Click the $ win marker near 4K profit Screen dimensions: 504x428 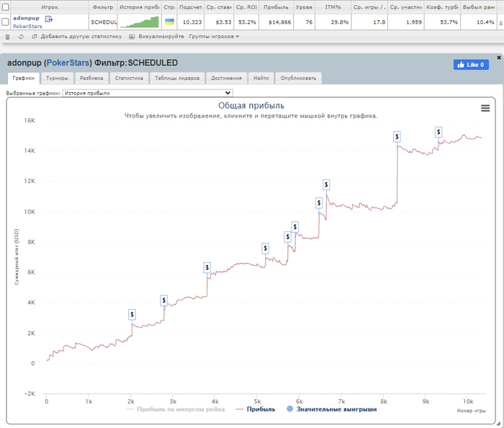coord(164,300)
